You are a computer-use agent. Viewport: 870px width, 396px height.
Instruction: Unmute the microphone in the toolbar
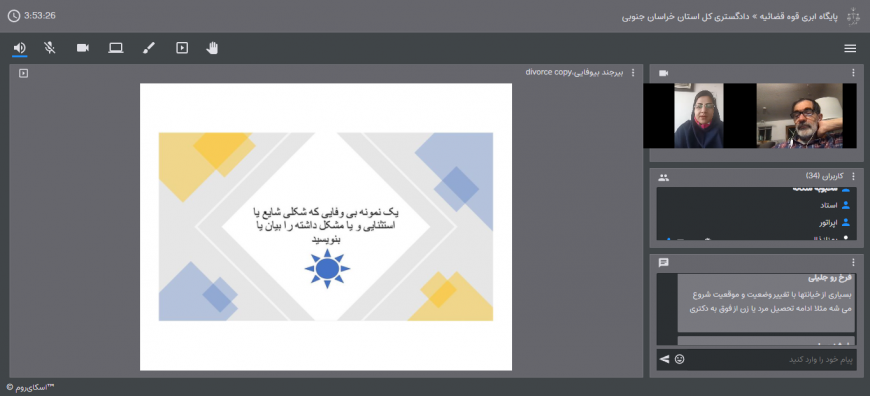[x=50, y=48]
